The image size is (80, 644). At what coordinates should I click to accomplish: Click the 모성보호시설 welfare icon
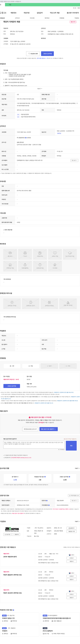(x=40, y=266)
